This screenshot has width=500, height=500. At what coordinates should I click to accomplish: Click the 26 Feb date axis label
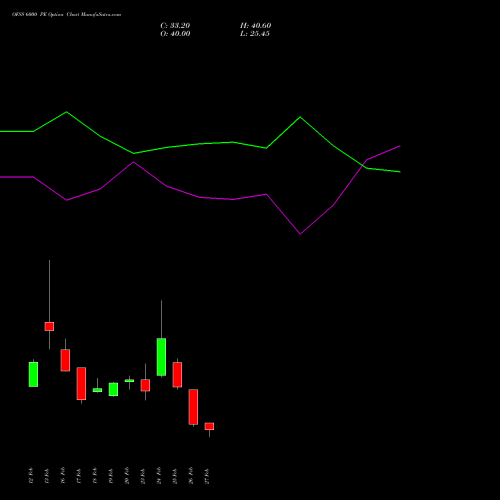tap(191, 476)
